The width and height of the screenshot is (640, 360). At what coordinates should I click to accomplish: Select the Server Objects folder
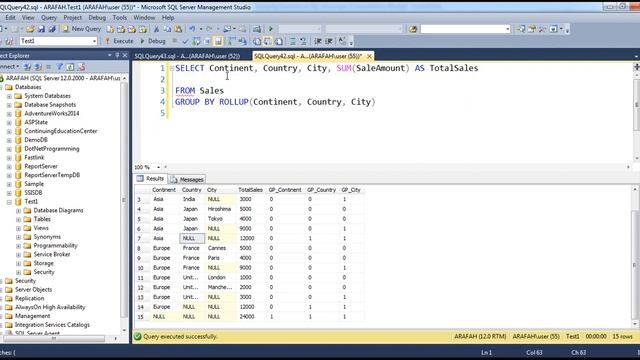point(33,290)
